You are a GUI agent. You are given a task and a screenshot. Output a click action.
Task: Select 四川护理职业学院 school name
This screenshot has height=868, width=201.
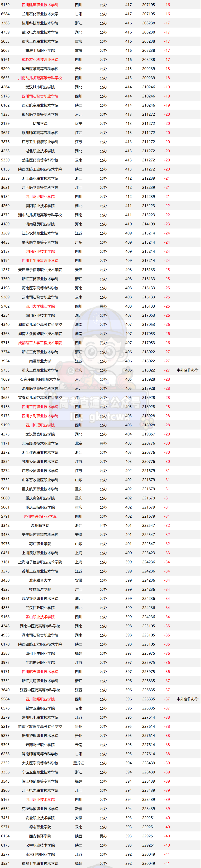(x=40, y=425)
